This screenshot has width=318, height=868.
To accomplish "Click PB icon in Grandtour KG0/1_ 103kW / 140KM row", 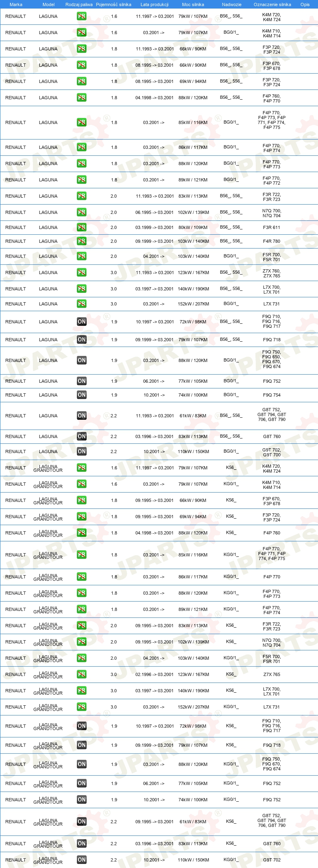I will (81, 658).
